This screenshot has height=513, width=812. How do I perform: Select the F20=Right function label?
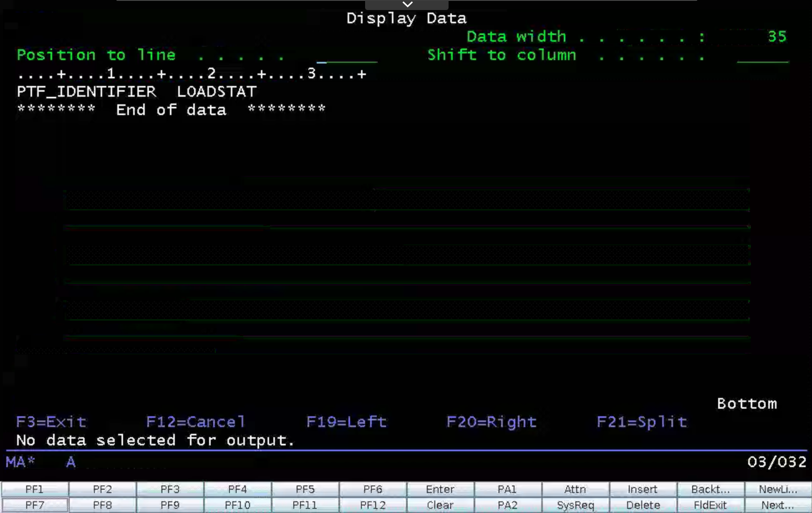point(492,422)
